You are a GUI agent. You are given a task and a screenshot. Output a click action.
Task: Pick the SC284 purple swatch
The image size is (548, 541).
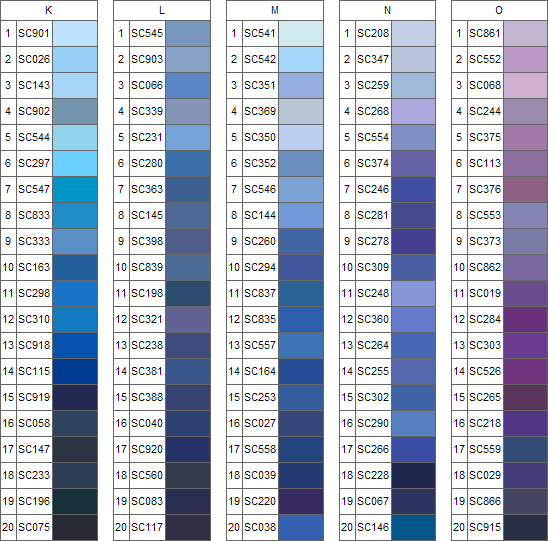click(526, 319)
